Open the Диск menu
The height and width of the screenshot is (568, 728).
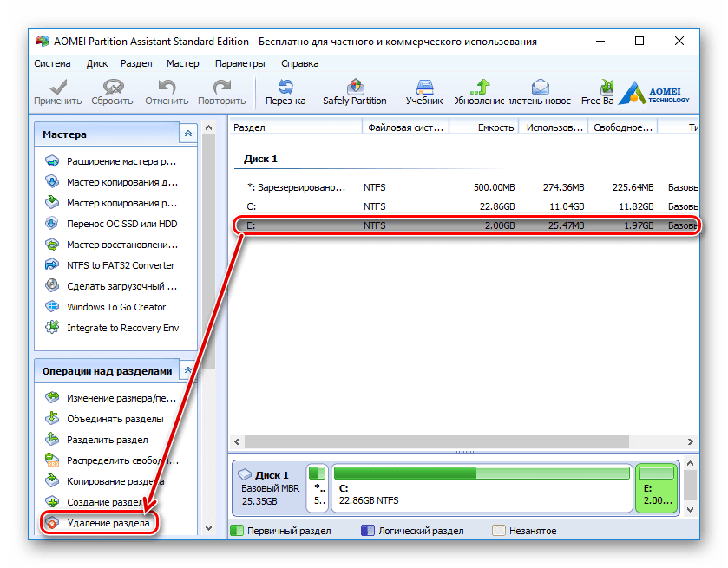point(97,63)
